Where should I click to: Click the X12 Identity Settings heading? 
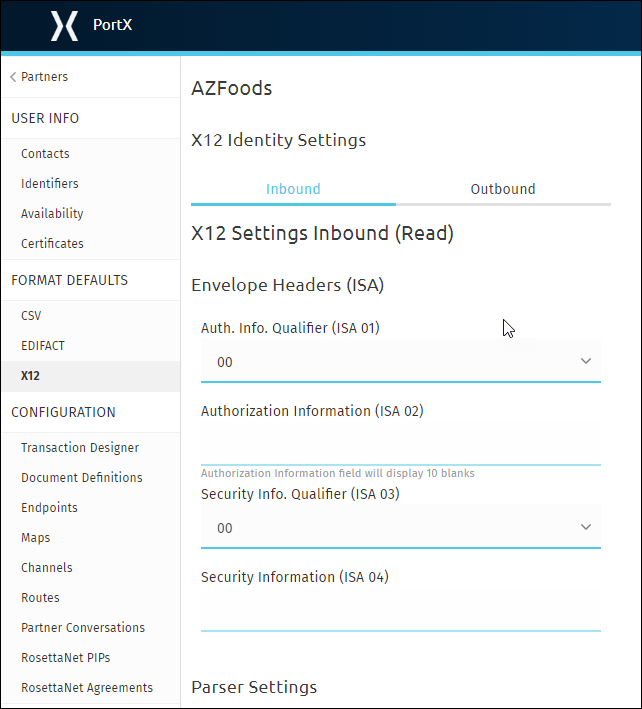click(x=279, y=140)
